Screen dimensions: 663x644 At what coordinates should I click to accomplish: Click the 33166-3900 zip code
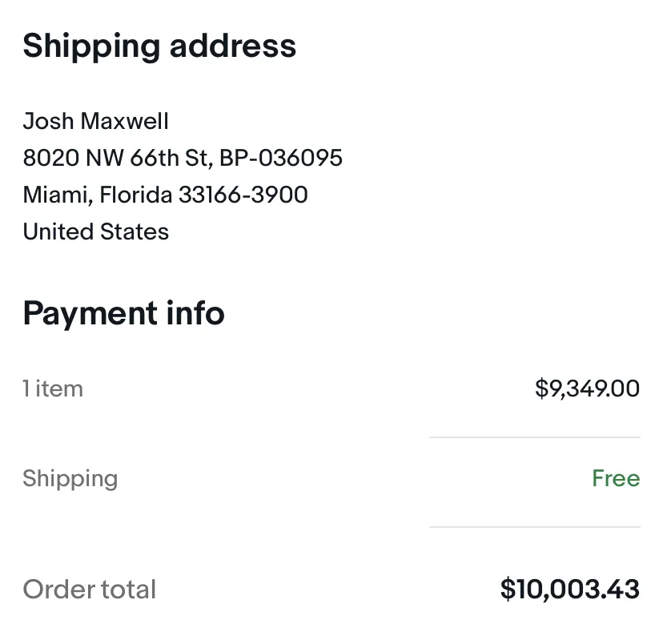pos(243,195)
